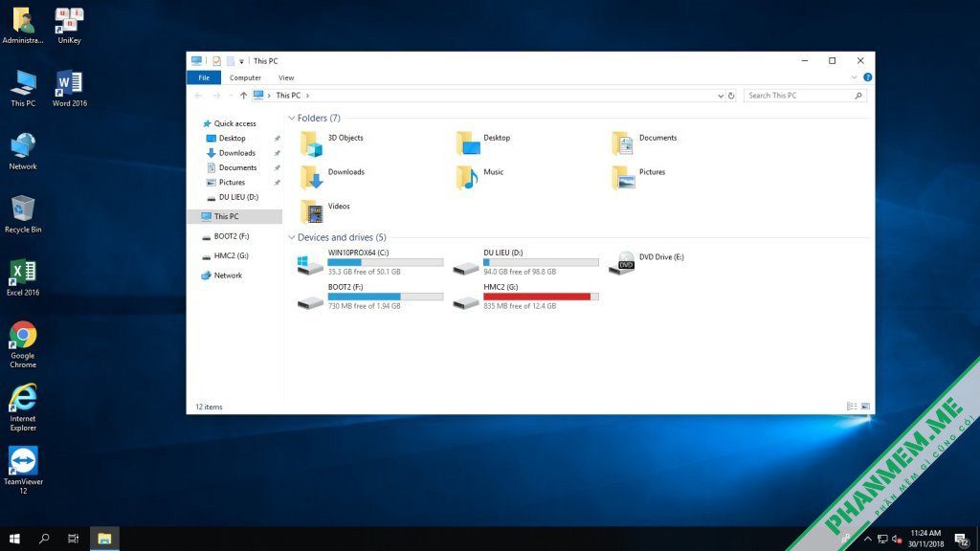
Task: Switch to large icons view in status bar
Action: pos(865,407)
